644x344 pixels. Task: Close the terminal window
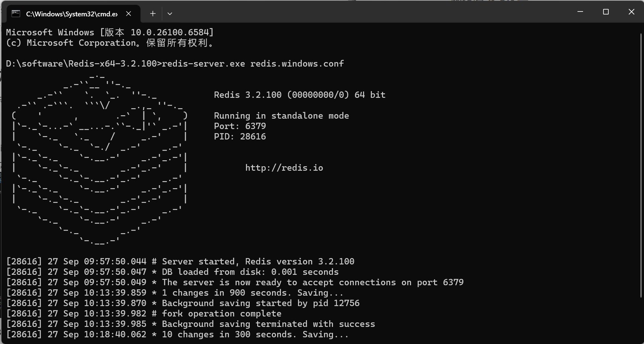(631, 12)
